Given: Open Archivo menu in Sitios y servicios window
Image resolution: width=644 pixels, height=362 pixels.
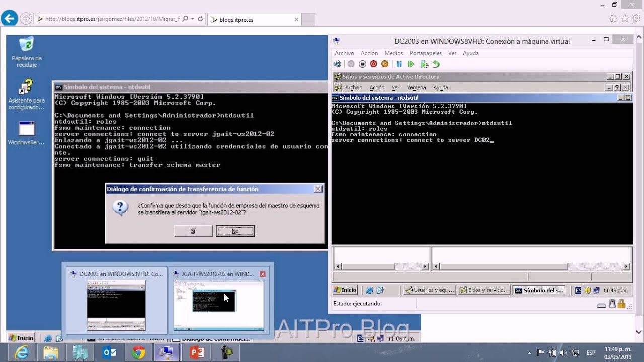Looking at the screenshot, I should (x=354, y=88).
